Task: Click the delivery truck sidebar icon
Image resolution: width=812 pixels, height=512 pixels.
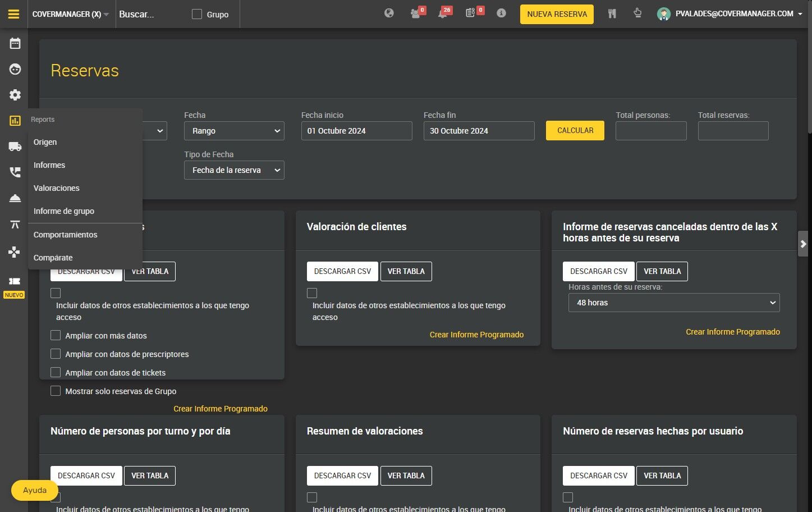Action: (15, 147)
